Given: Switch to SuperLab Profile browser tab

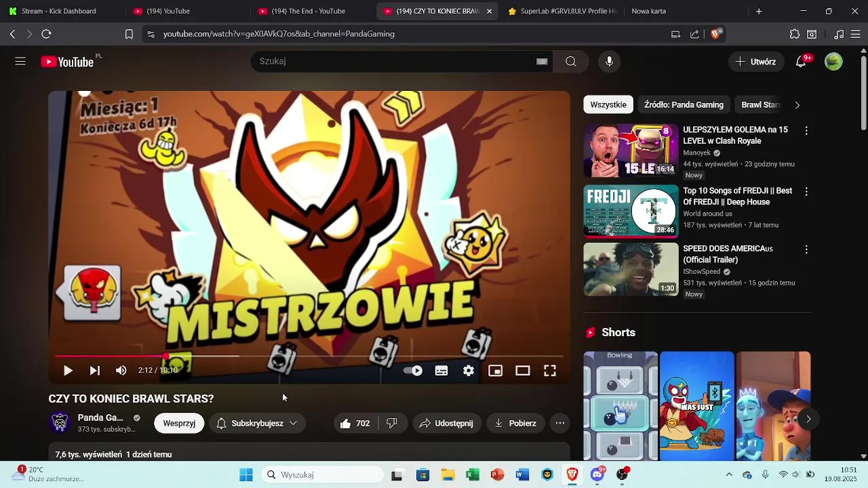Looking at the screenshot, I should tap(563, 11).
